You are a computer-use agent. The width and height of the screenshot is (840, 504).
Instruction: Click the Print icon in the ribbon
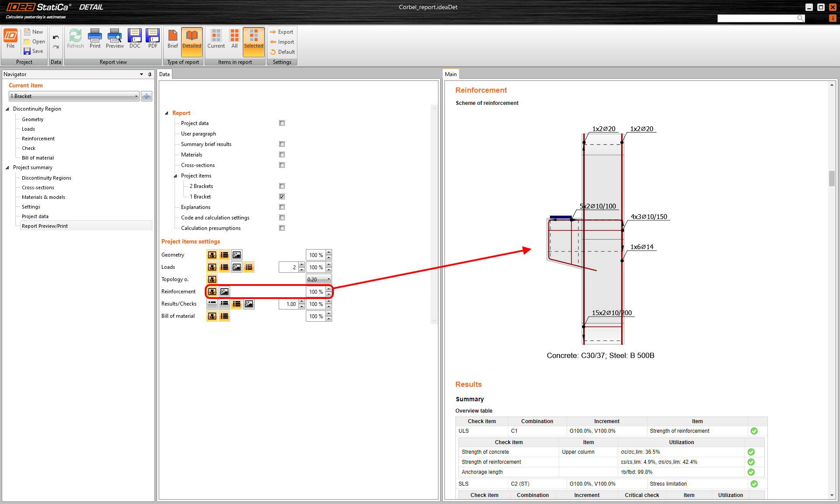[95, 38]
